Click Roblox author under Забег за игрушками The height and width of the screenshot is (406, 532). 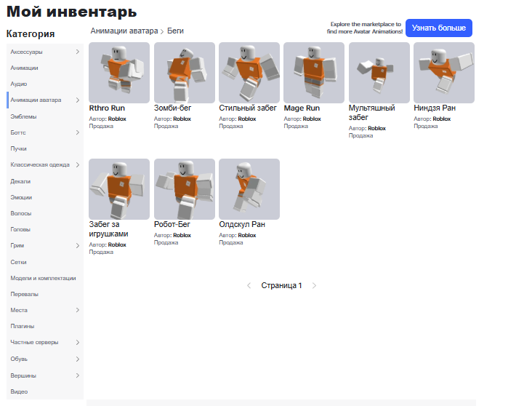point(117,245)
